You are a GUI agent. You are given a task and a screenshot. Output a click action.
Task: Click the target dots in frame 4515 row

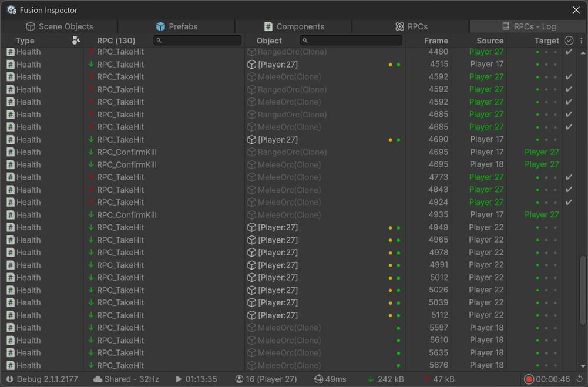coord(546,65)
